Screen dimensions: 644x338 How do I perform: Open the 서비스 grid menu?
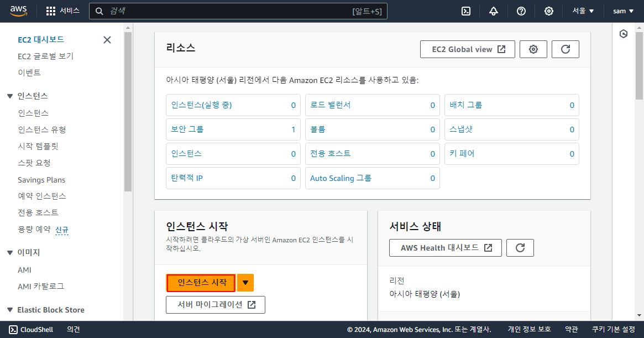click(63, 11)
